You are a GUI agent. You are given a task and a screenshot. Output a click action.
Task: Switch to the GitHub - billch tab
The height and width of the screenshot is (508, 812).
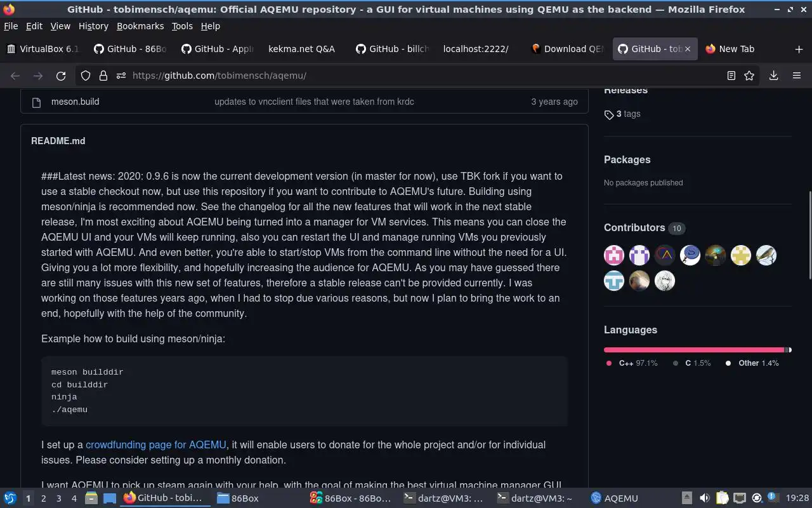point(393,49)
